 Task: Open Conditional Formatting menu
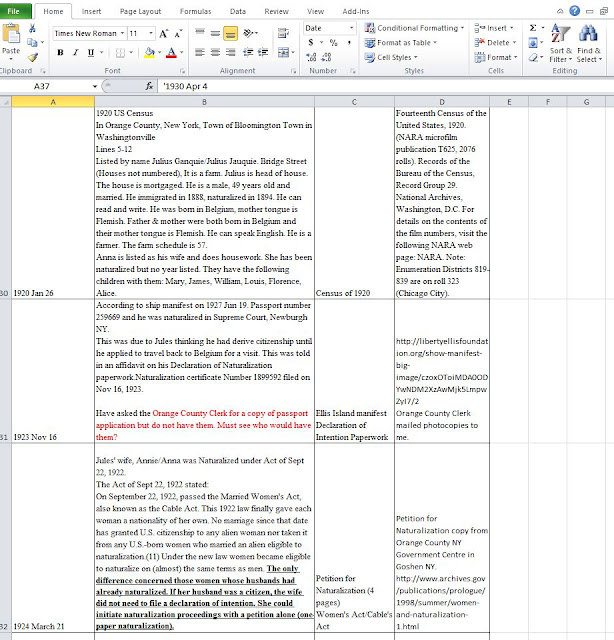414,28
